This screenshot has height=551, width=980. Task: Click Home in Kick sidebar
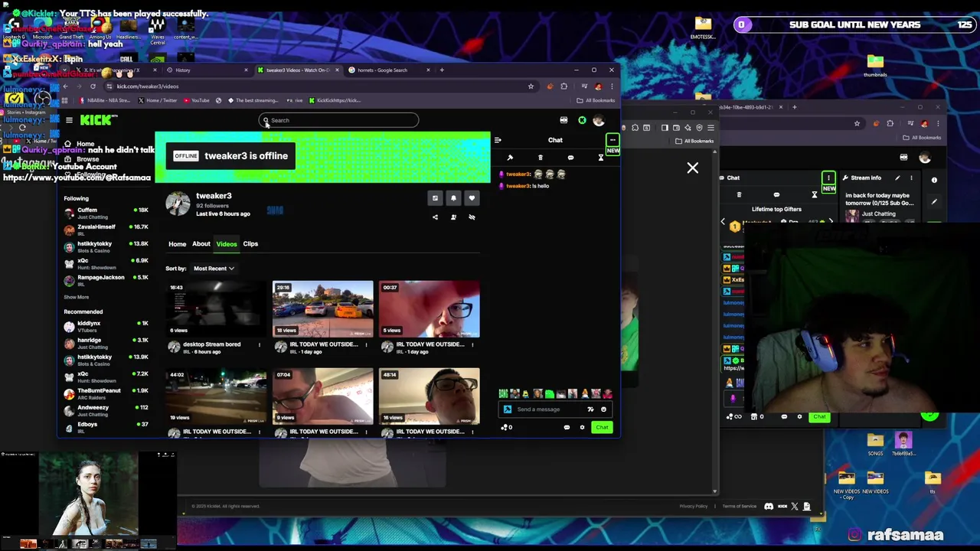coord(80,144)
